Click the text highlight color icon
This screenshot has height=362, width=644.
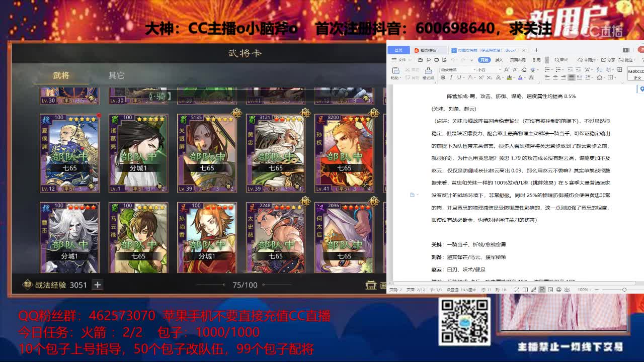click(x=509, y=77)
